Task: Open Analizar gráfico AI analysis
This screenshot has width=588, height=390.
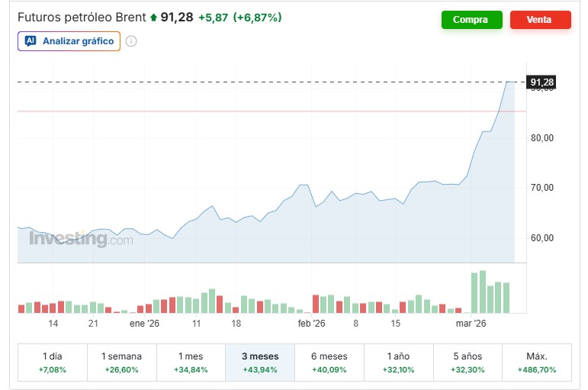Action: [x=69, y=41]
